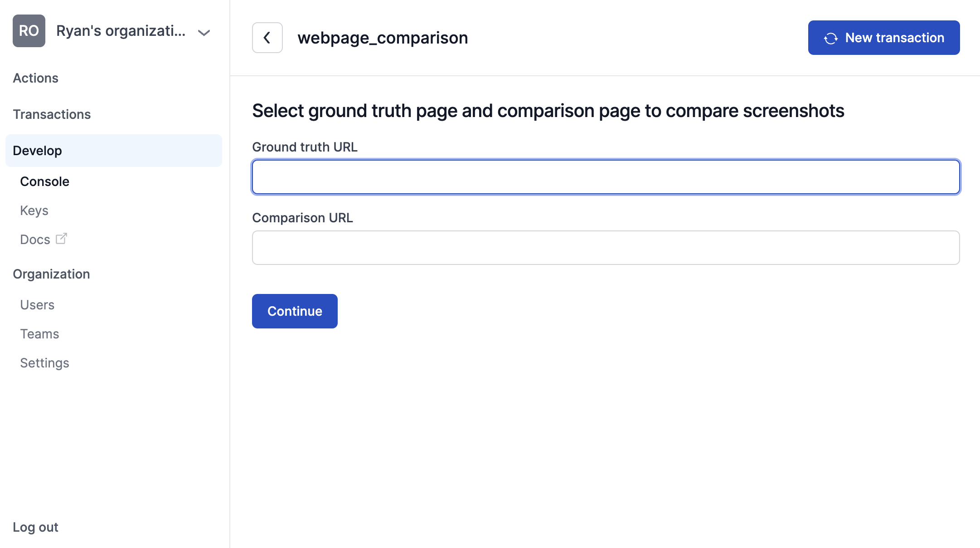Go to organization Settings
Image resolution: width=980 pixels, height=548 pixels.
tap(44, 363)
